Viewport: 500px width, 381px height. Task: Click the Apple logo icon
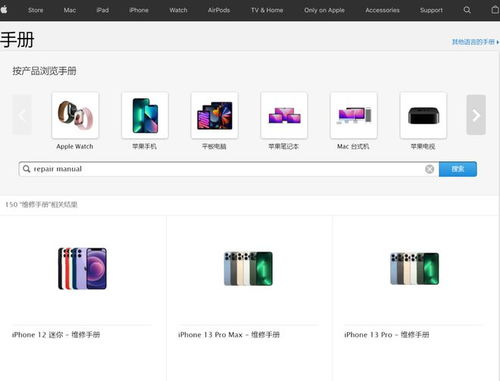(4, 10)
